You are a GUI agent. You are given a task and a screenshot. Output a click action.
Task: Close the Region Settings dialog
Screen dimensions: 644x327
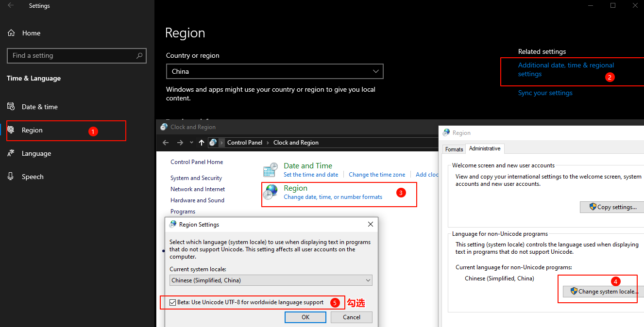pyautogui.click(x=371, y=225)
